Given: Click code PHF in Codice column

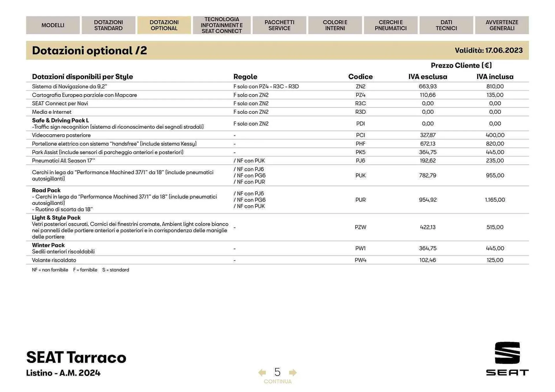Looking at the screenshot, I should 360,144.
